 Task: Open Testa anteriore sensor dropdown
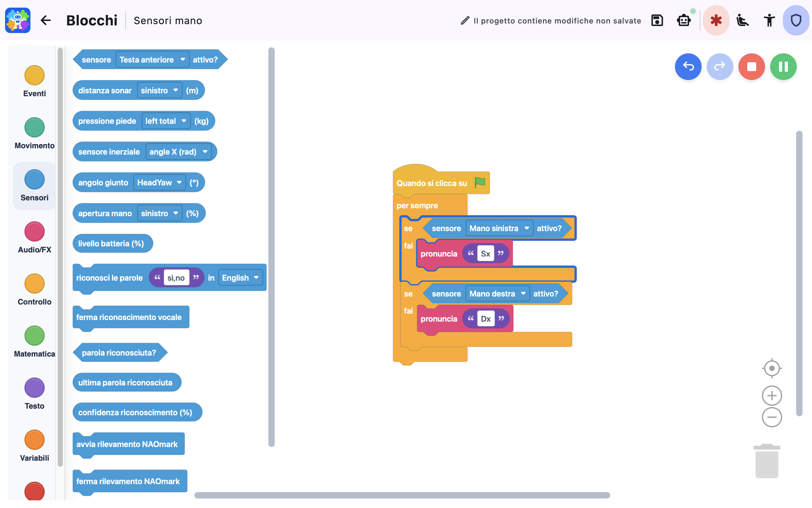pos(152,59)
